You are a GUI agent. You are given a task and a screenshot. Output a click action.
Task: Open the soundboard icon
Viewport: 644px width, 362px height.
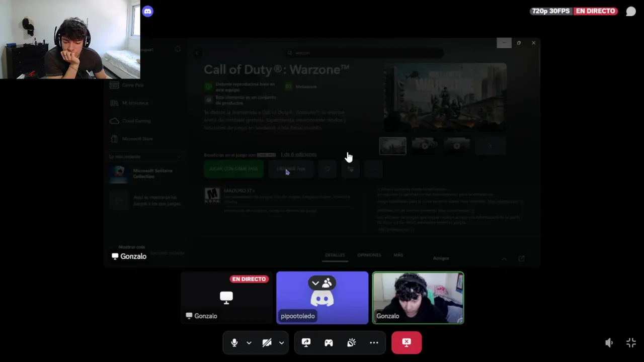click(351, 342)
